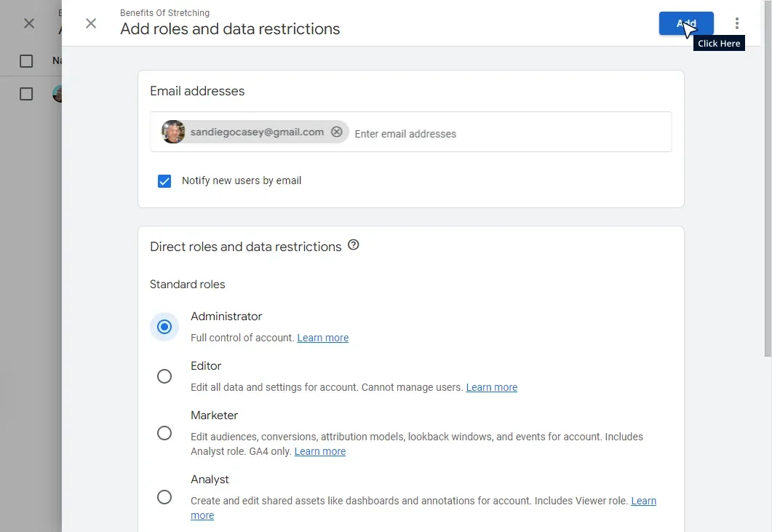Click the help icon next to Direct roles
Screen dimensions: 772x532
pos(354,245)
